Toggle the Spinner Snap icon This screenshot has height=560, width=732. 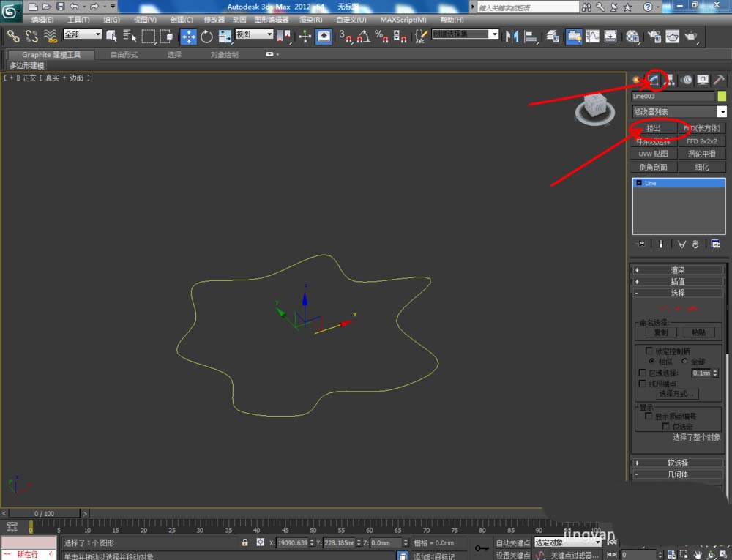coord(400,37)
